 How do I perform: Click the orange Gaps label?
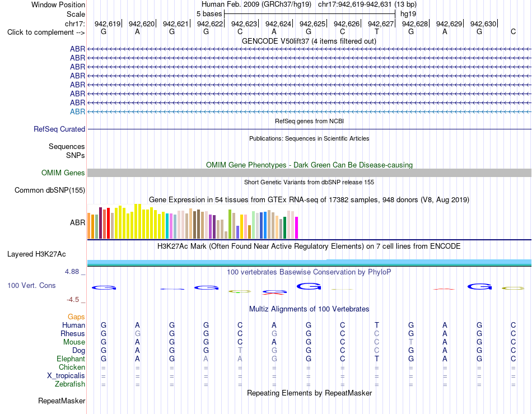[x=76, y=317]
